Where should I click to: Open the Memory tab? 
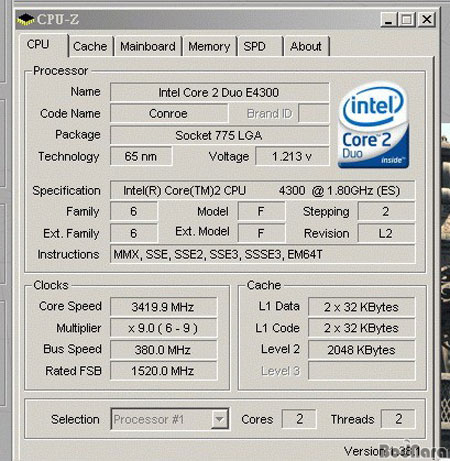tap(209, 46)
